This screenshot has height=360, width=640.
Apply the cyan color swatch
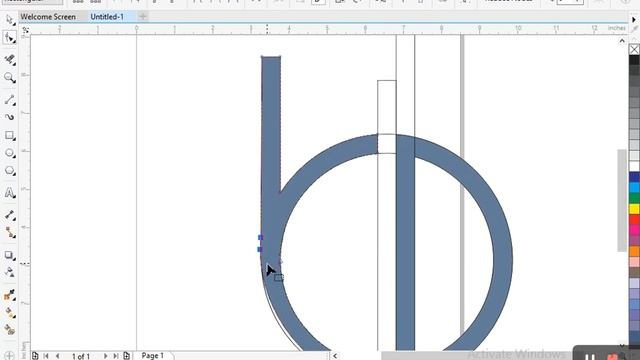click(634, 187)
